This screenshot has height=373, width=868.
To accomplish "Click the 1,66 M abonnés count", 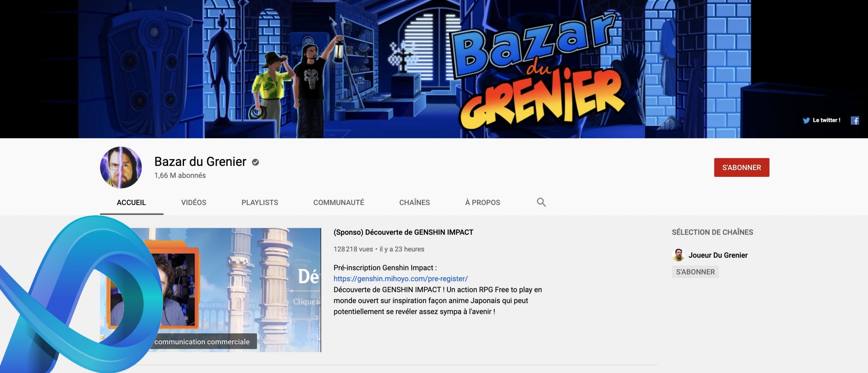I will pyautogui.click(x=180, y=175).
